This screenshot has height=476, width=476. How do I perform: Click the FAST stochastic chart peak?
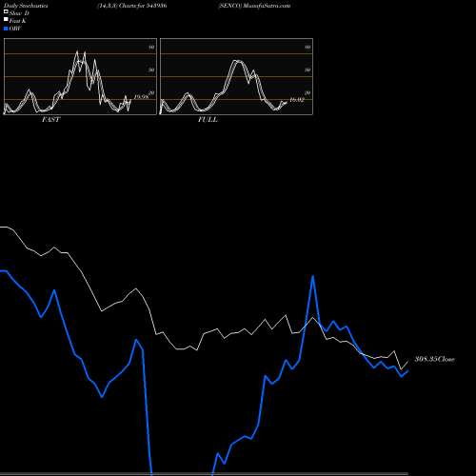(77, 51)
